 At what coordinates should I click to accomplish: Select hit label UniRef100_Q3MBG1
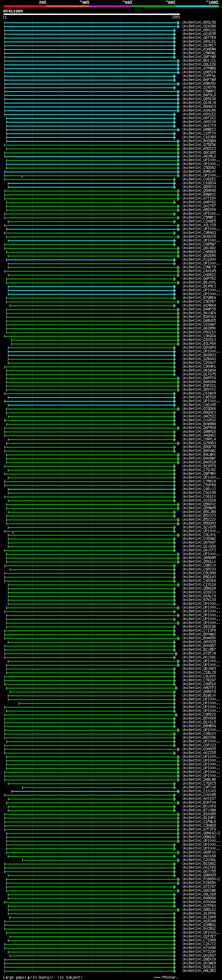click(199, 925)
